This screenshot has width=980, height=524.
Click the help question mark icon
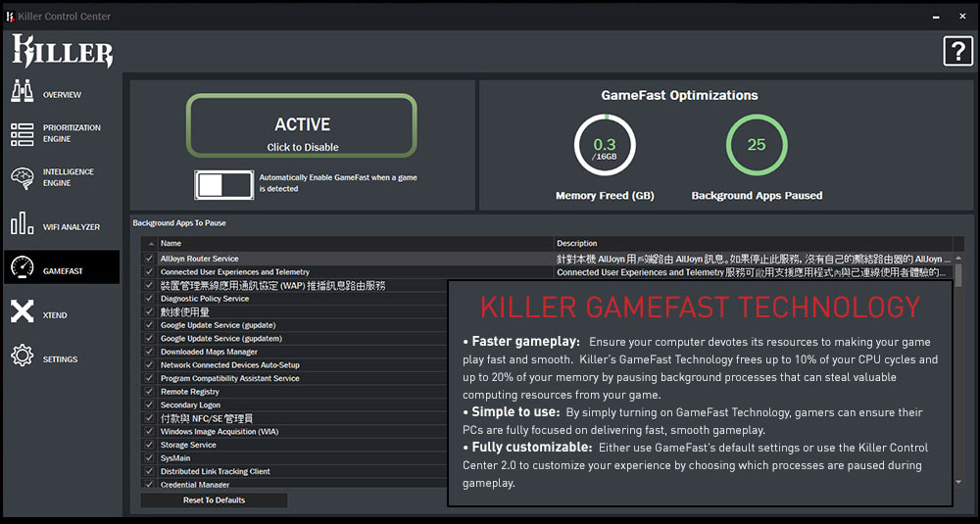(958, 51)
